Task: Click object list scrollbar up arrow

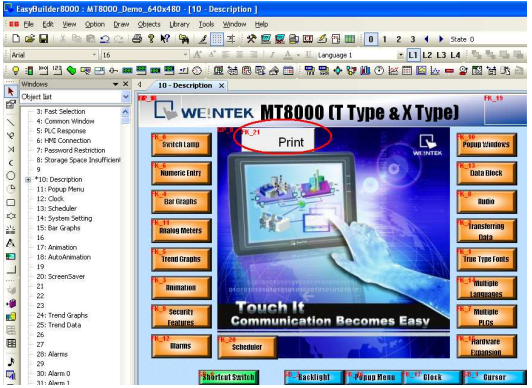Action: tap(125, 112)
